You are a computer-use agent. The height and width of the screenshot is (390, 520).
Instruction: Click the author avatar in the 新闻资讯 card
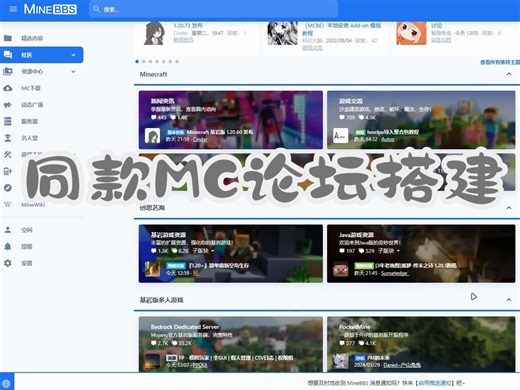point(152,136)
